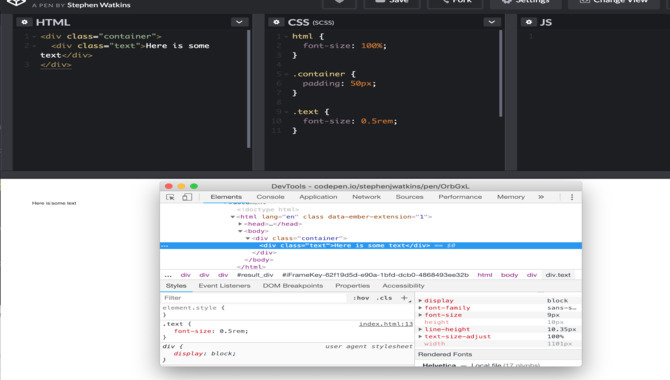670x380 pixels.
Task: Click 'Rendered Fonts' section header
Action: point(445,354)
